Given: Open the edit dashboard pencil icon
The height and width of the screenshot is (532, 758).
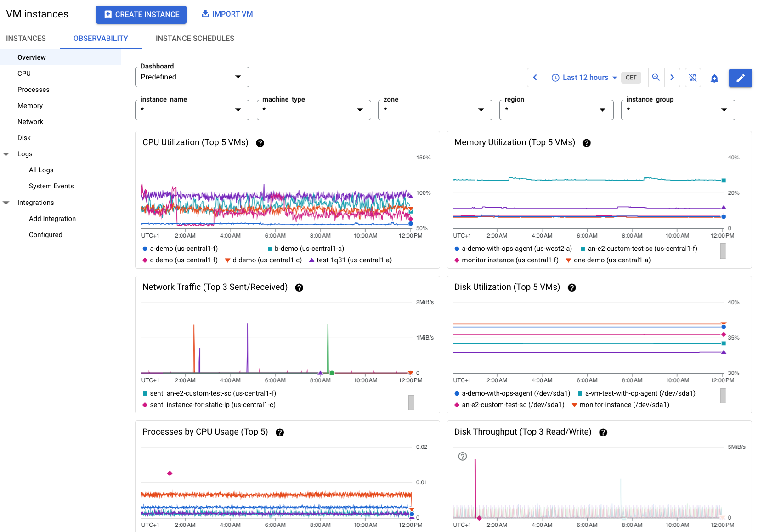Looking at the screenshot, I should point(740,78).
